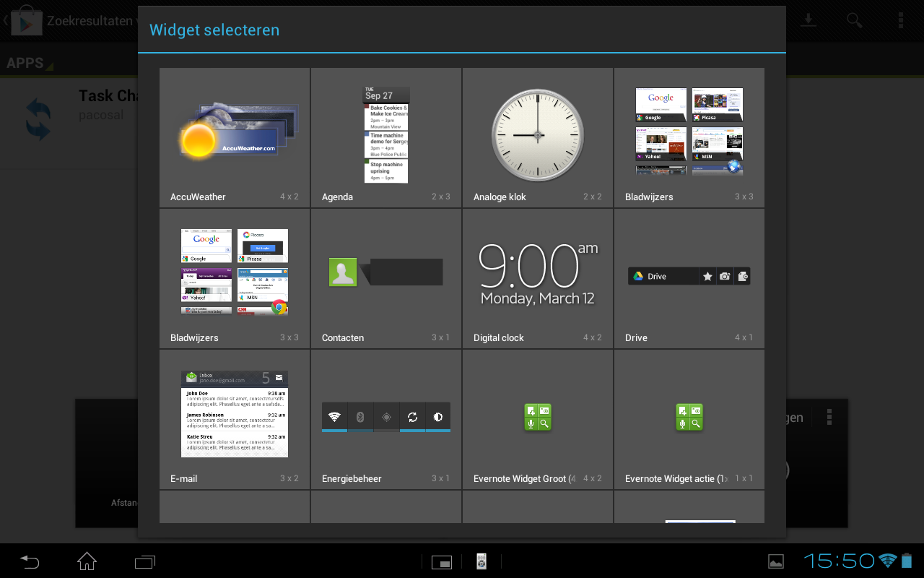Click the sync icon in Energiebeheer preview
The width and height of the screenshot is (924, 578).
pos(412,417)
